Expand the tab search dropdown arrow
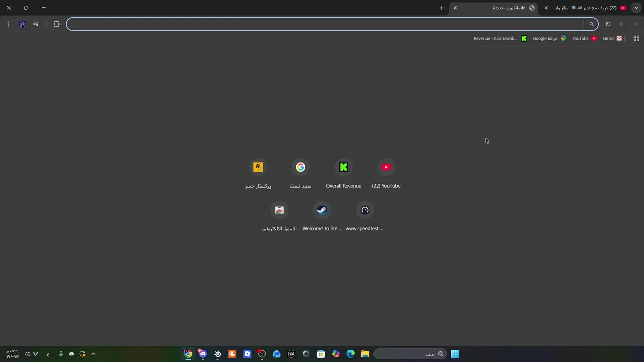 (636, 8)
